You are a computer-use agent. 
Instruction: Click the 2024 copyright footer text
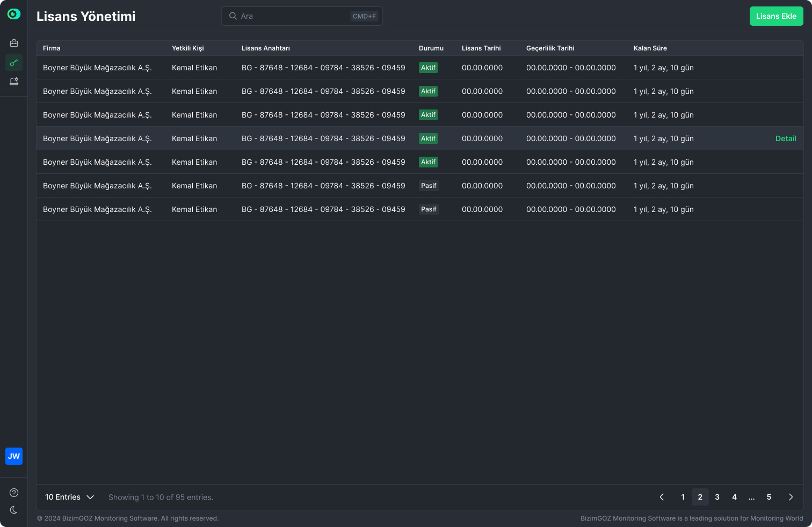click(x=128, y=518)
